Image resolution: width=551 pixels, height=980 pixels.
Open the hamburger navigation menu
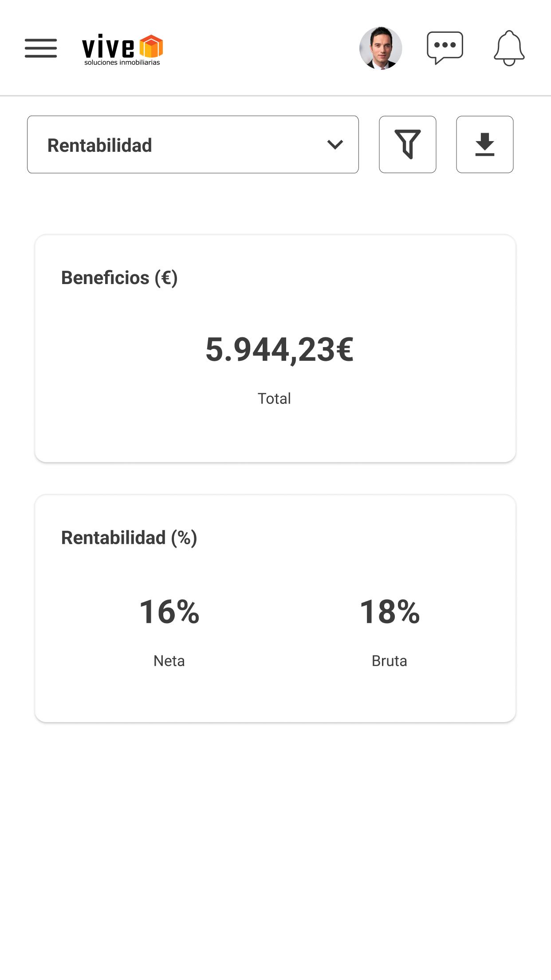[41, 48]
